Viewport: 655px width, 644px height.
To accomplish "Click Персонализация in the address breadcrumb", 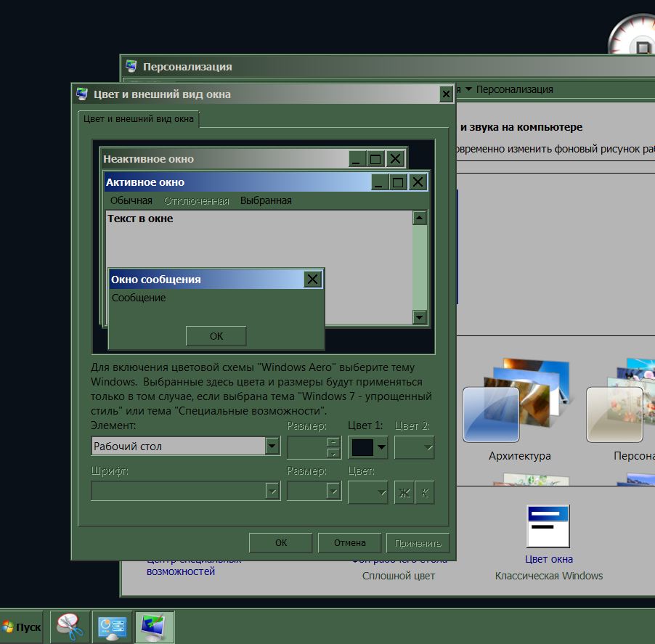I will 514,89.
